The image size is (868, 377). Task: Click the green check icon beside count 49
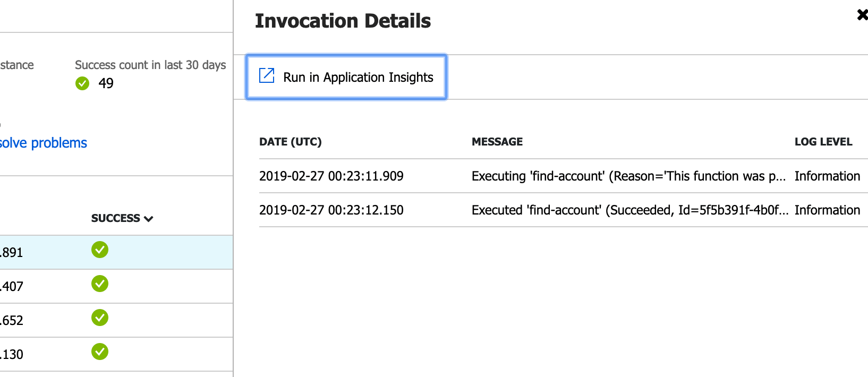tap(82, 83)
